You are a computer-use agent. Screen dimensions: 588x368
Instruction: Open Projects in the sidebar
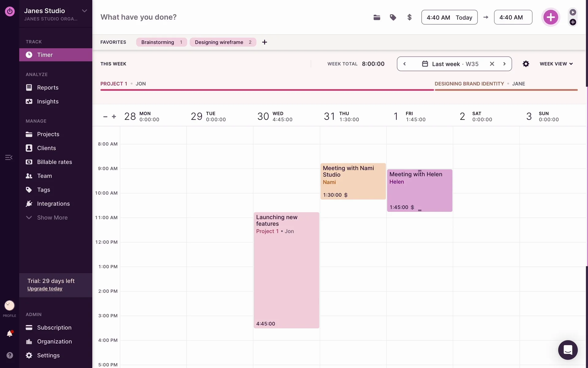pyautogui.click(x=48, y=134)
